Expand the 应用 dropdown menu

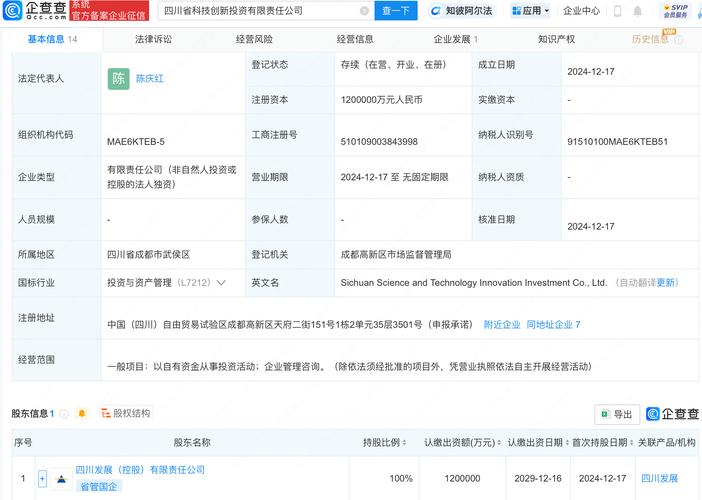531,11
